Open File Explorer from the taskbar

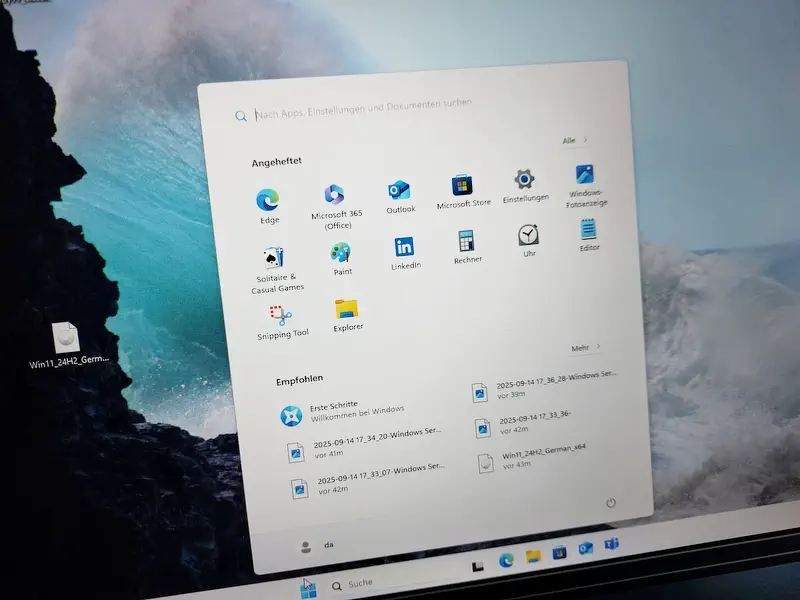coord(533,556)
